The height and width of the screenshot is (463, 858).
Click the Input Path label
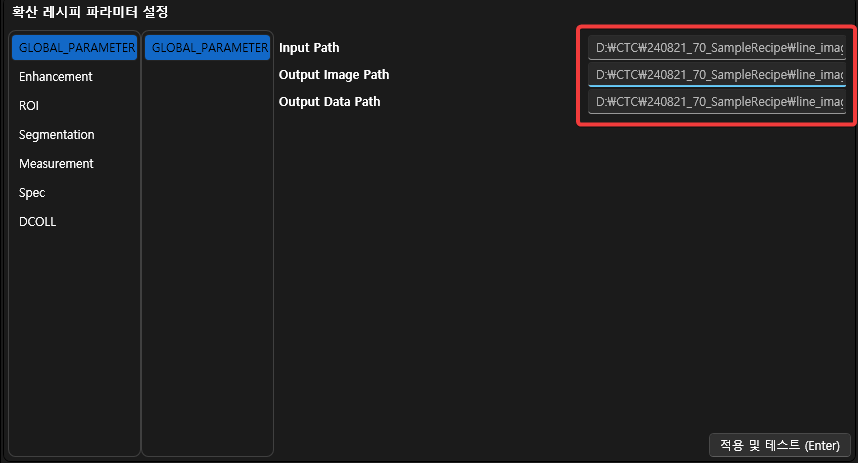pos(309,48)
